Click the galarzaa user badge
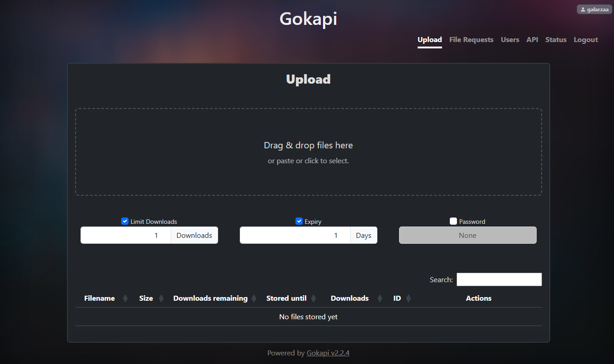Viewport: 614px width, 364px height. [x=595, y=9]
